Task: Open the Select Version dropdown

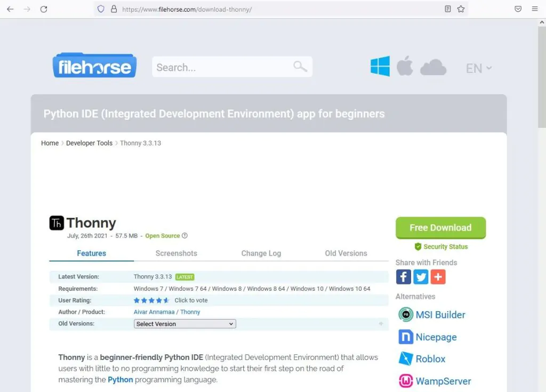Action: (x=184, y=324)
